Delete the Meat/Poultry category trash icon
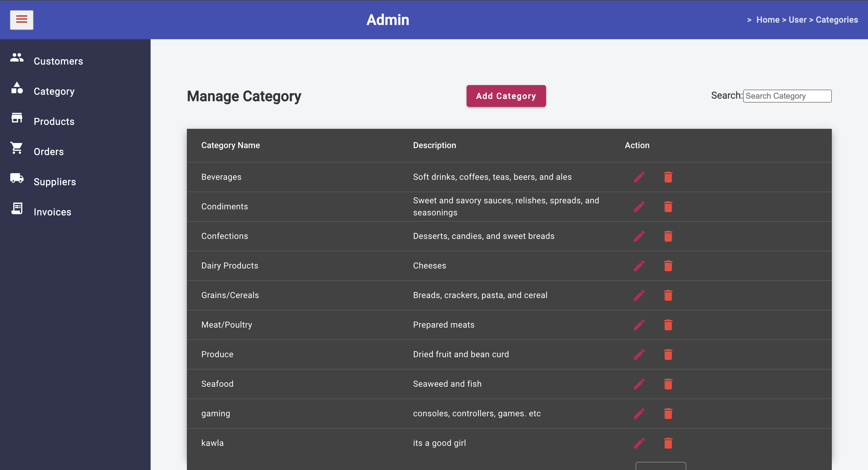868x470 pixels. tap(668, 325)
